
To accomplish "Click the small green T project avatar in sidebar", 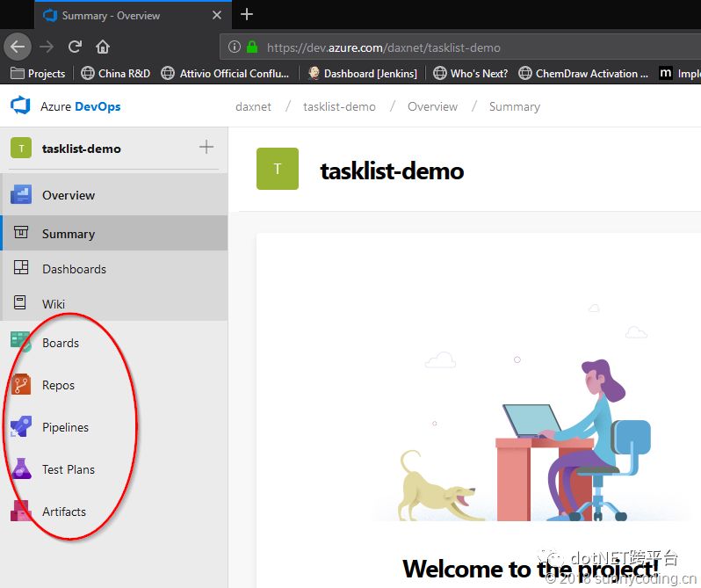I will tap(21, 148).
